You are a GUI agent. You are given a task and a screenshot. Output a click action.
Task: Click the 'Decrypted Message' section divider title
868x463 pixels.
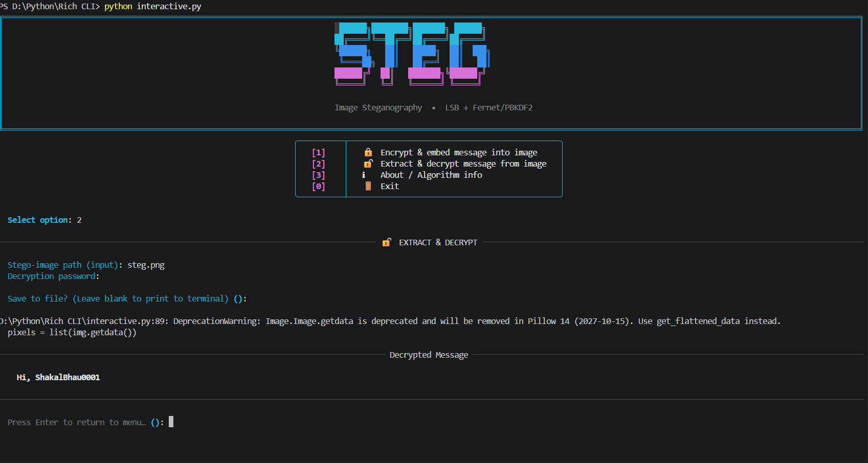(429, 355)
